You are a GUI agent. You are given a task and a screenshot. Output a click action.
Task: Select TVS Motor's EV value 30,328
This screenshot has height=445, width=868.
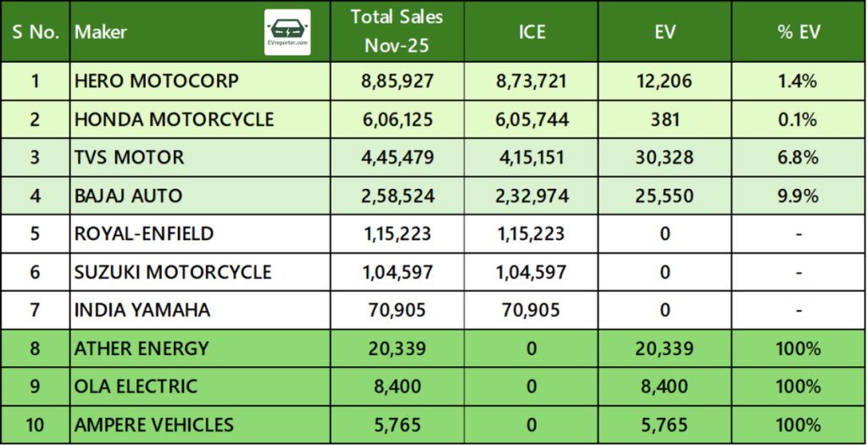665,158
